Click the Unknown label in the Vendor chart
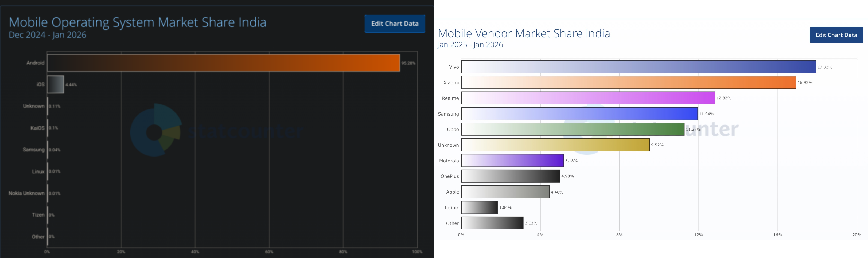The width and height of the screenshot is (868, 258). tap(449, 145)
